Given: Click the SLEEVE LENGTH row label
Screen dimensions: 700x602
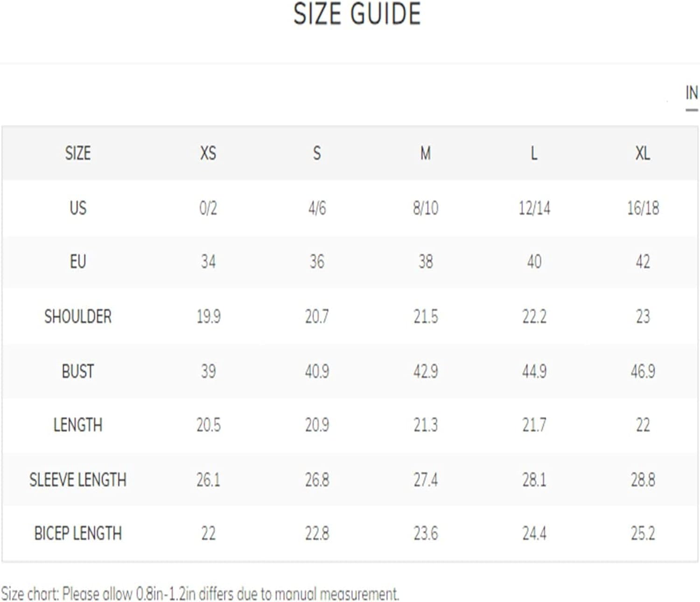Looking at the screenshot, I should tap(78, 480).
